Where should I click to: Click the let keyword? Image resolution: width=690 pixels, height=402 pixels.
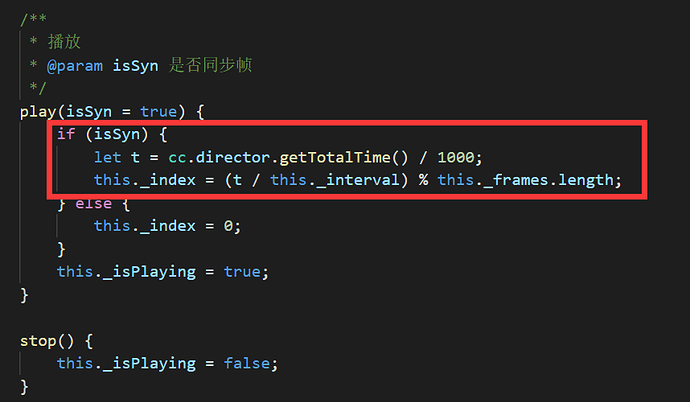pyautogui.click(x=108, y=157)
